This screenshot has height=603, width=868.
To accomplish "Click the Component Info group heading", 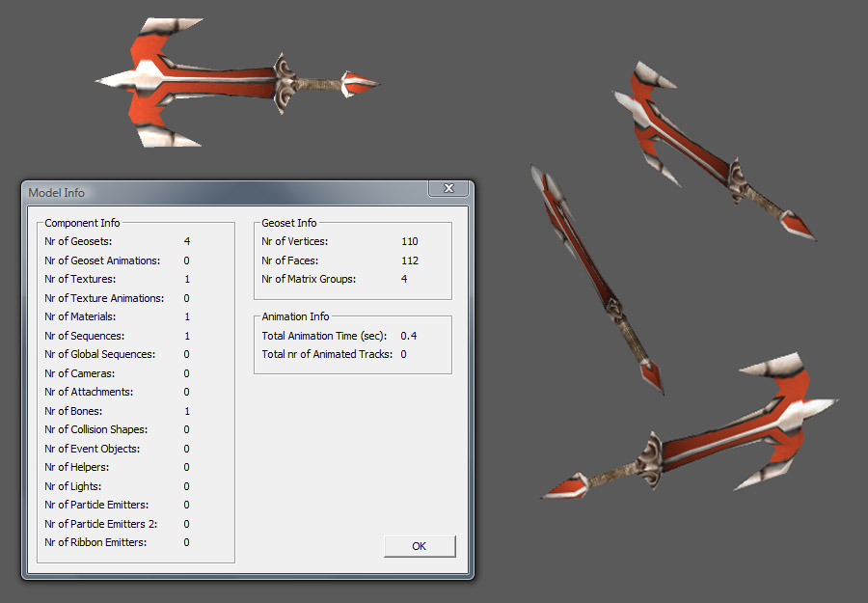I will point(82,223).
